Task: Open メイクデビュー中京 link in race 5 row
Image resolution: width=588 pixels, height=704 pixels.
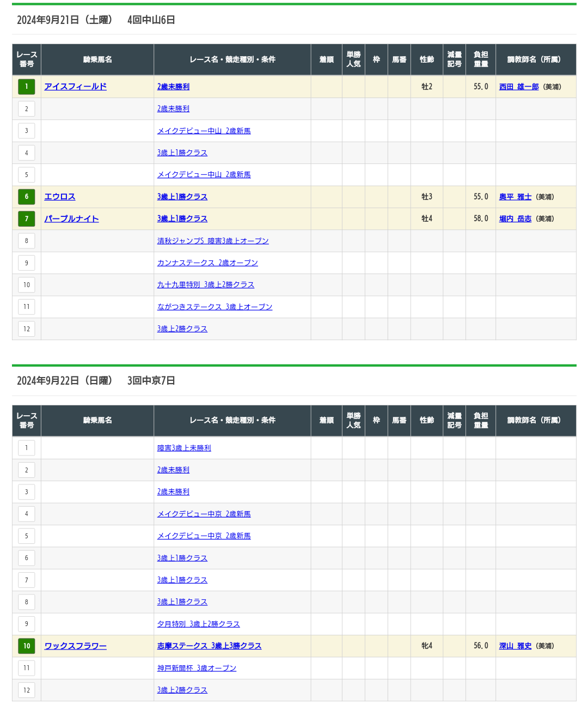Action: point(204,536)
